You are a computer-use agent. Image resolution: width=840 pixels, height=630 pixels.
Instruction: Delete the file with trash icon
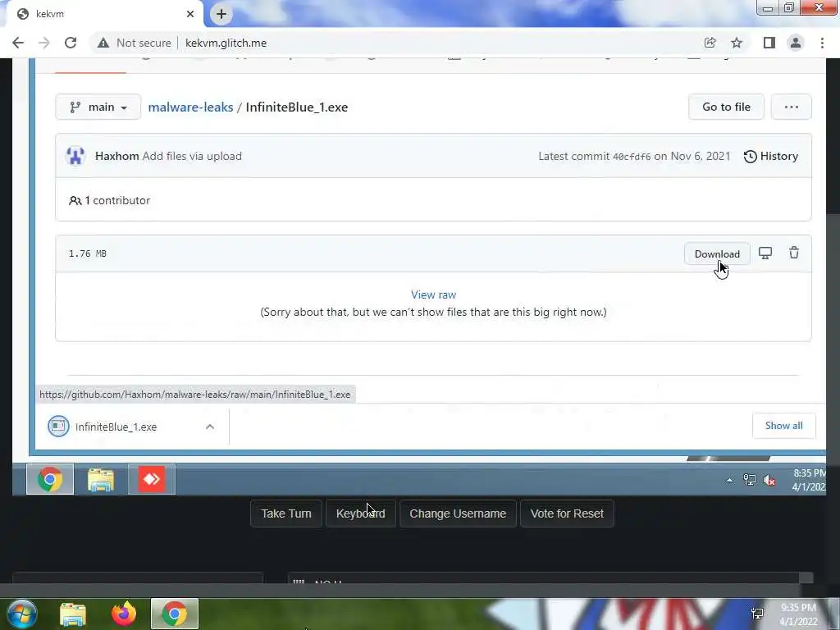click(x=794, y=253)
